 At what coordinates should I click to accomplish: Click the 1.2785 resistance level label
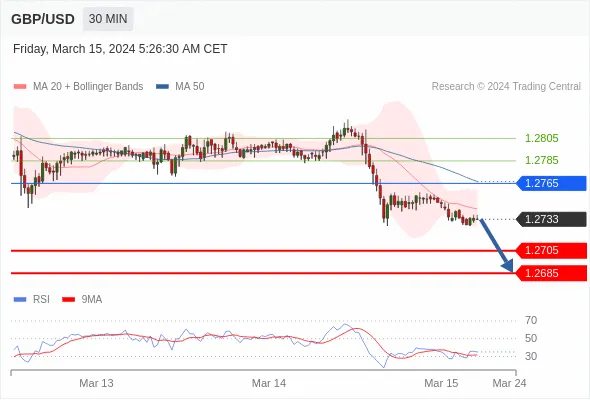(x=541, y=160)
